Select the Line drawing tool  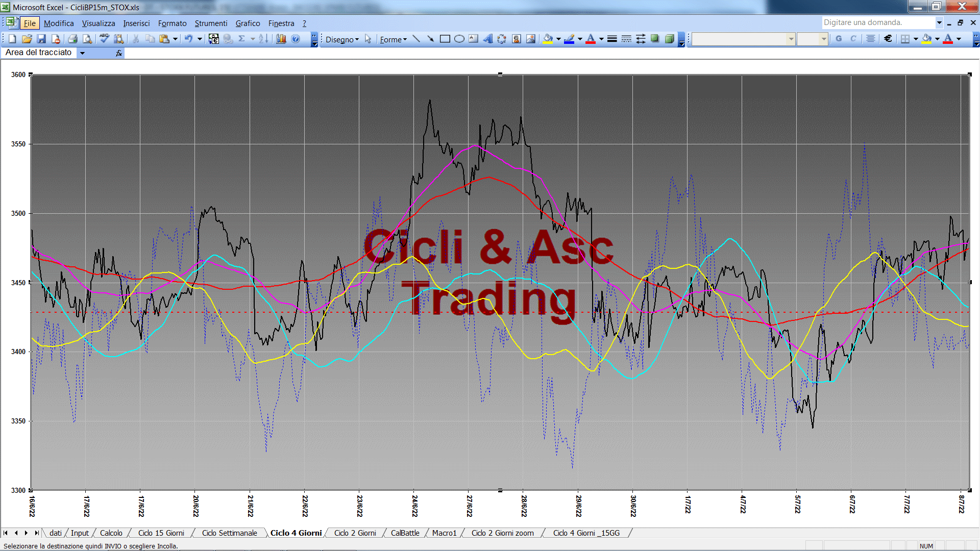[x=416, y=39]
